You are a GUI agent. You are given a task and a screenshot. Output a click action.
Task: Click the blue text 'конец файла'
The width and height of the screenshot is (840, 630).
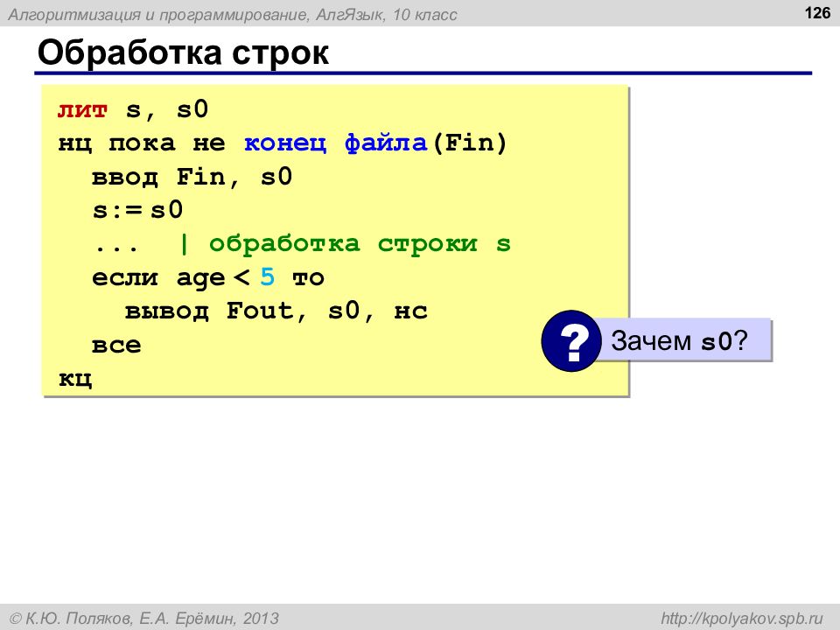(x=335, y=143)
